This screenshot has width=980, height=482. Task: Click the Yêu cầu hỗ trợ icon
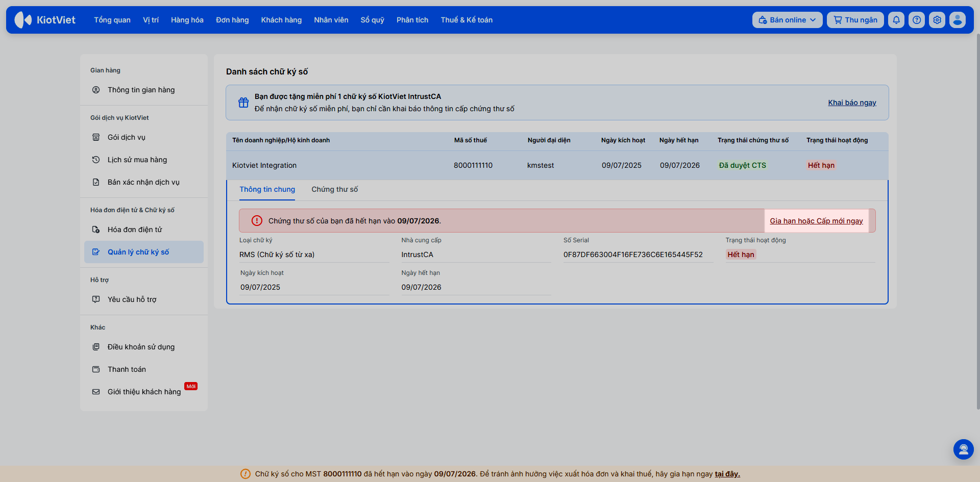tap(96, 299)
